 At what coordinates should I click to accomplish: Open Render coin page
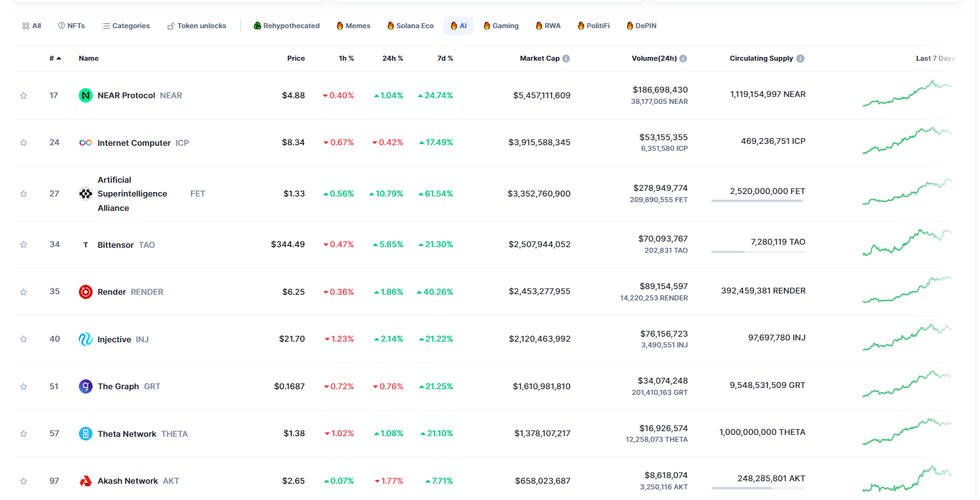point(112,292)
